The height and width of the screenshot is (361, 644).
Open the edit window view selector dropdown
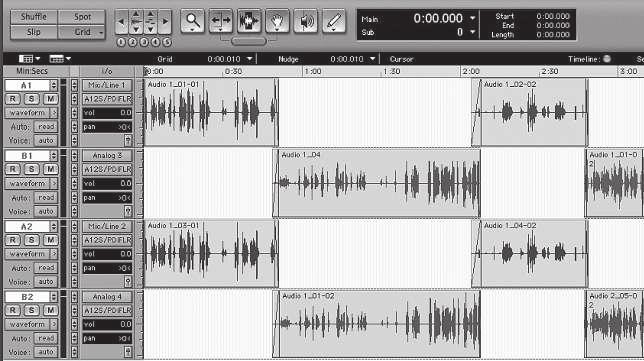(29, 59)
